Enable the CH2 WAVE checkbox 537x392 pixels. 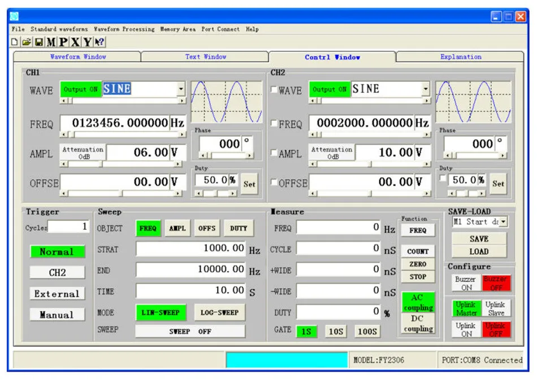(x=274, y=90)
